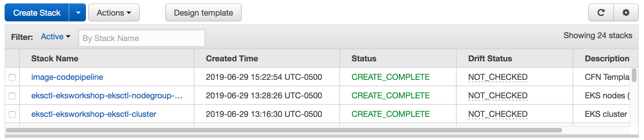The image size is (644, 140).
Task: Click the Design template button
Action: [203, 13]
